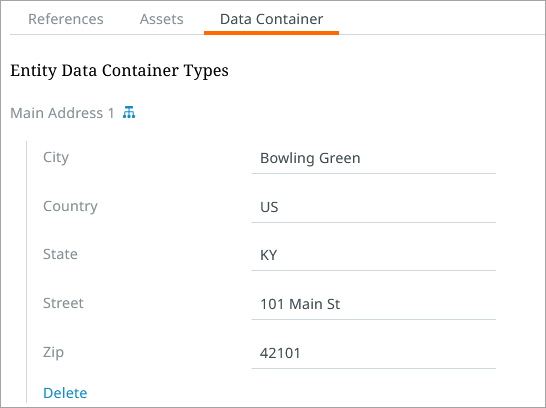The width and height of the screenshot is (546, 408).
Task: Click the hierarchy icon beside Main Address 1
Action: (129, 112)
